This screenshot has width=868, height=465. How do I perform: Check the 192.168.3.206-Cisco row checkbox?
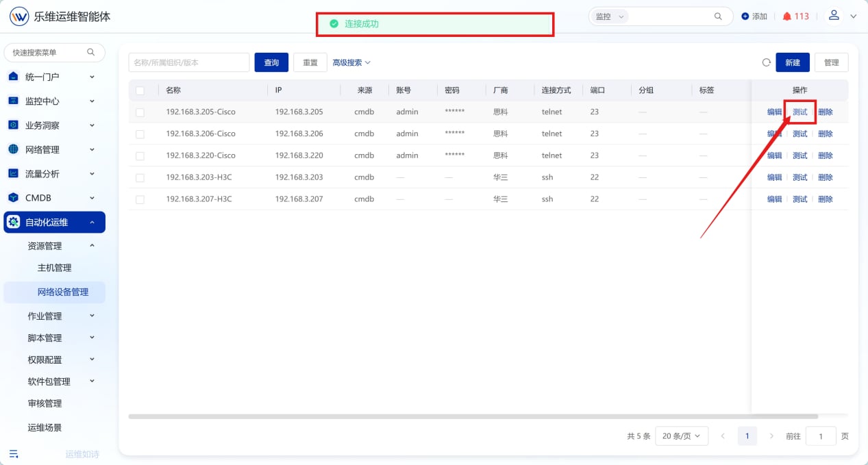(x=140, y=134)
